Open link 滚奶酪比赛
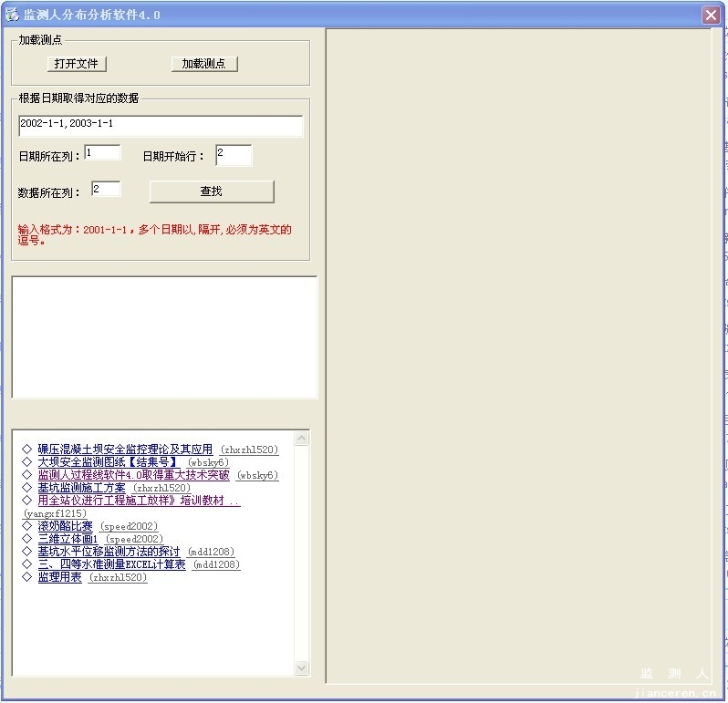Screen dimensions: 728x703 pyautogui.click(x=66, y=526)
